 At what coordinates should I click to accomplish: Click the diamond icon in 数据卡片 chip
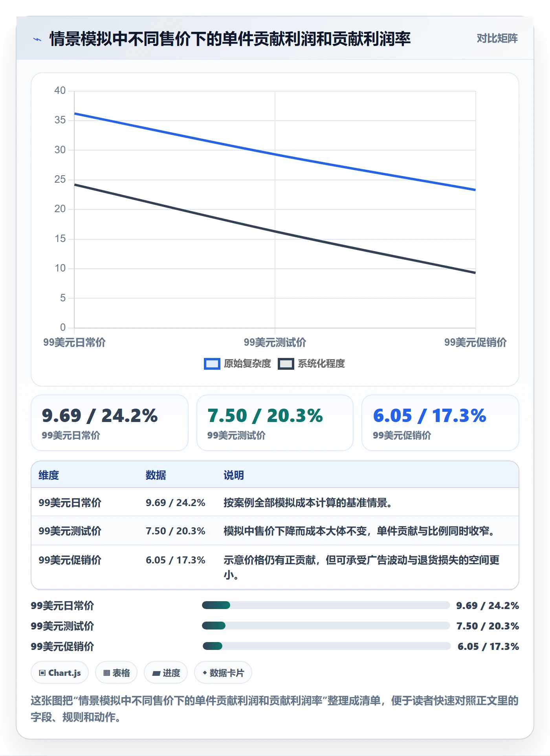205,673
